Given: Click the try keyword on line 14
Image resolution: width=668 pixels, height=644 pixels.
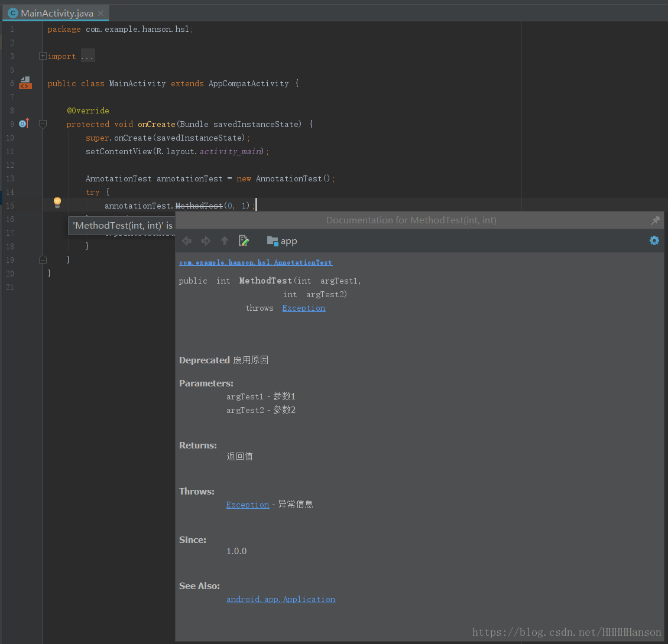Looking at the screenshot, I should click(92, 192).
